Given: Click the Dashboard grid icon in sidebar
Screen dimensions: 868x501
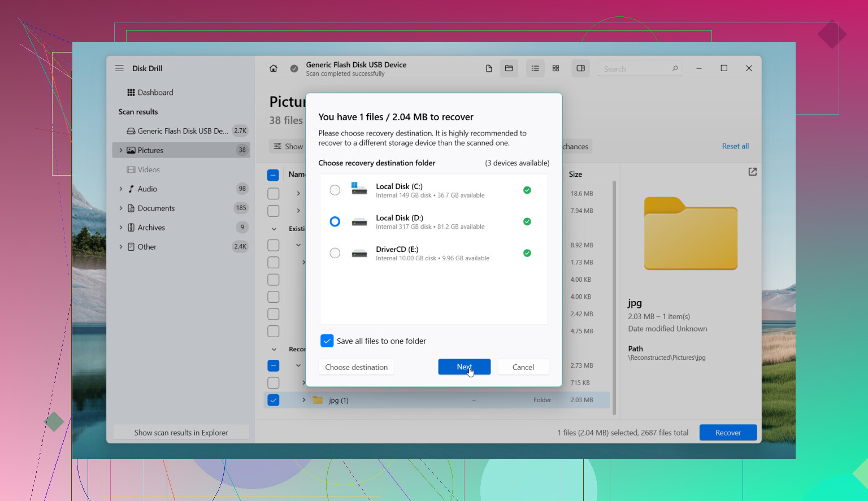Looking at the screenshot, I should point(131,93).
